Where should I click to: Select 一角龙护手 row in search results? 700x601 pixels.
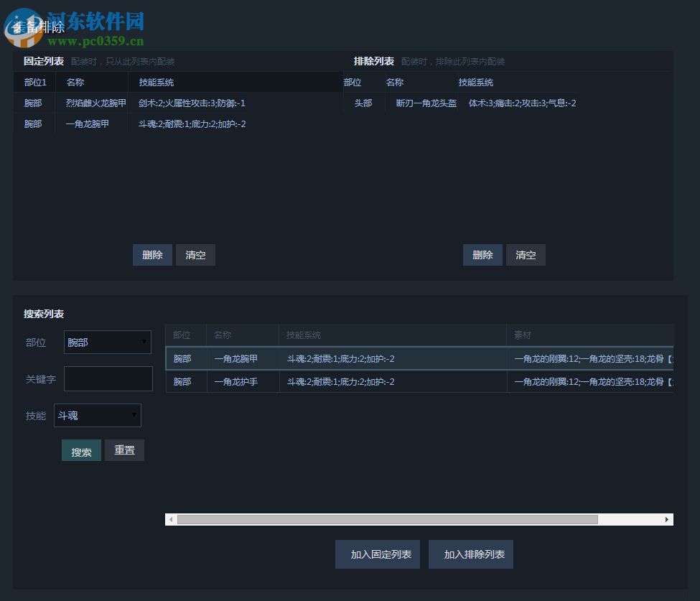click(419, 382)
